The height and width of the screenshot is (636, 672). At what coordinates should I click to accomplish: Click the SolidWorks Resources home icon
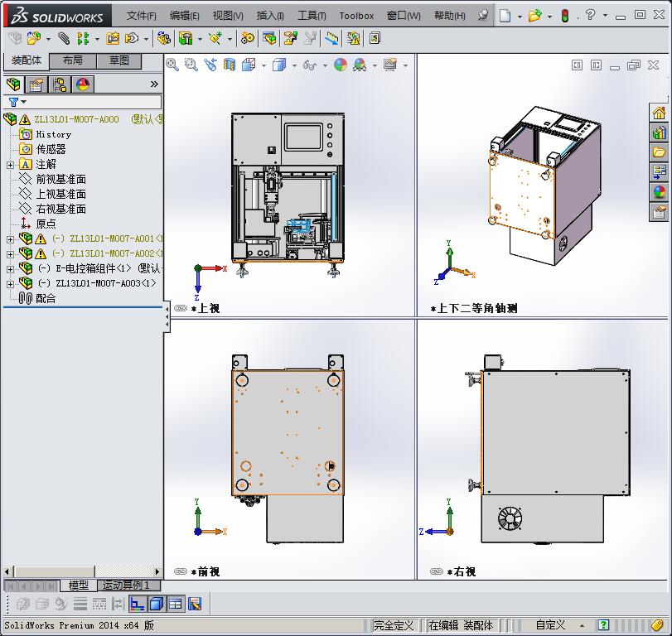(x=659, y=113)
